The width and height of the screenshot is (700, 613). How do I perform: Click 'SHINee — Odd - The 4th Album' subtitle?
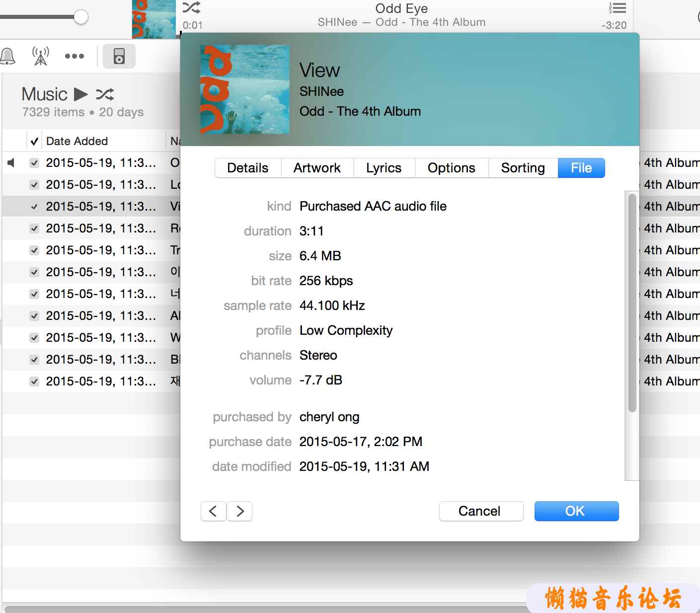click(401, 22)
